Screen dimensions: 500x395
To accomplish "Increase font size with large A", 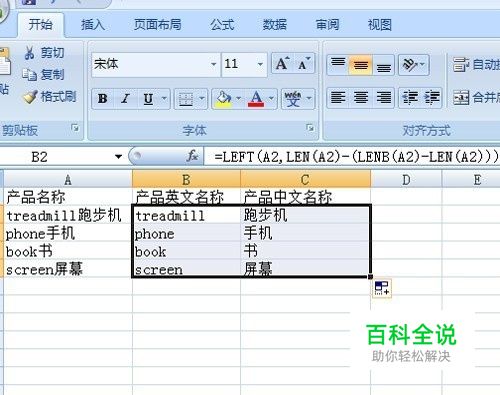I will (282, 63).
